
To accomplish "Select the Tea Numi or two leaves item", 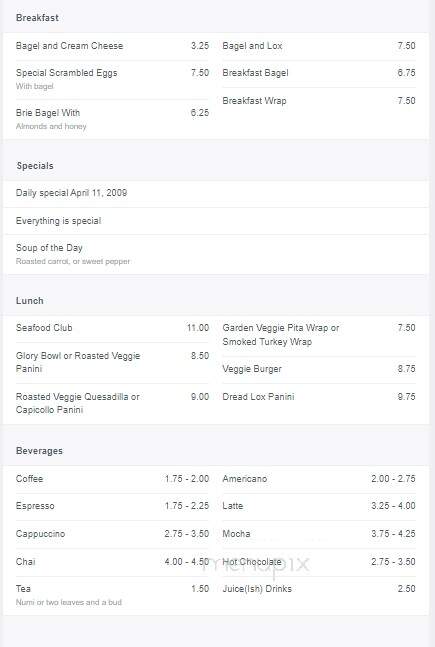I will tap(112, 595).
